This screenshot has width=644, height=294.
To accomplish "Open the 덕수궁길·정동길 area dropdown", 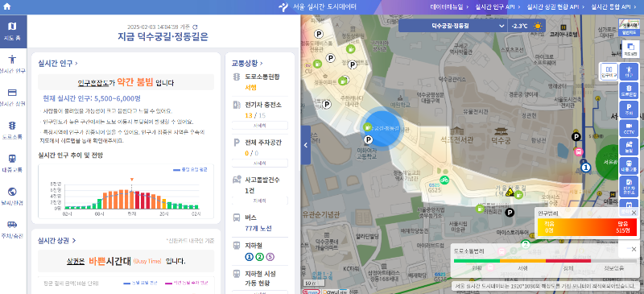I will pos(453,26).
